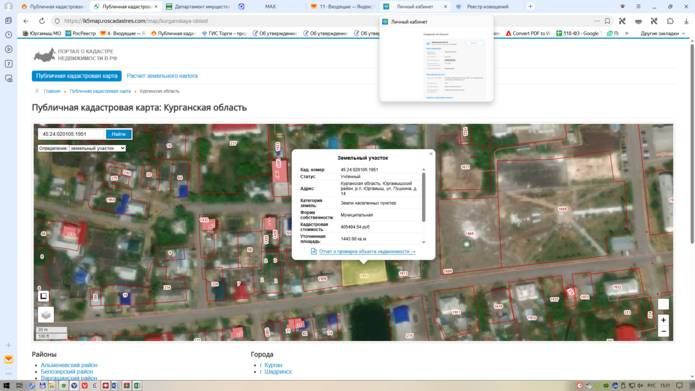695x391 pixels.
Task: Click the popup's vertical scrollbar thumb
Action: click(x=423, y=197)
